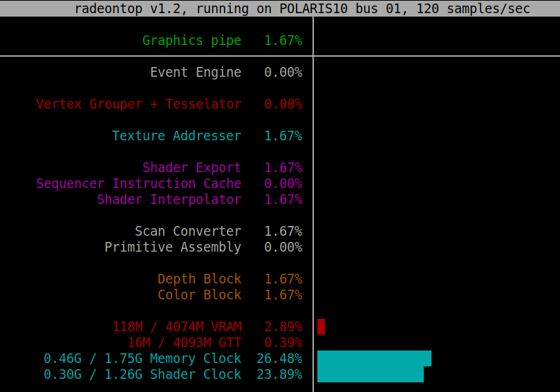Viewport: 560px width, 392px height.
Task: Select the 'Shader Interpolator' label
Action: pyautogui.click(x=169, y=200)
